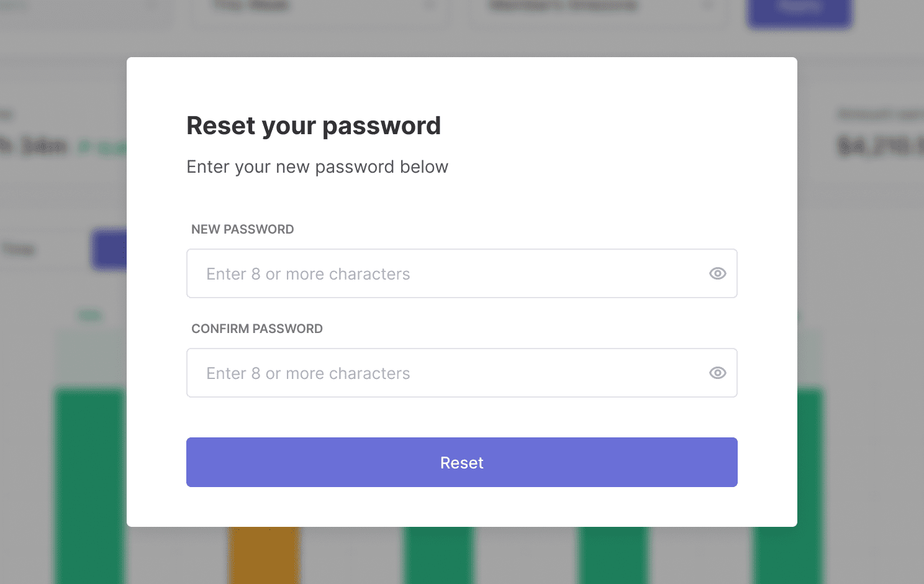Select the green bar right of the orange bar
Image resolution: width=924 pixels, height=584 pixels.
coord(438,555)
